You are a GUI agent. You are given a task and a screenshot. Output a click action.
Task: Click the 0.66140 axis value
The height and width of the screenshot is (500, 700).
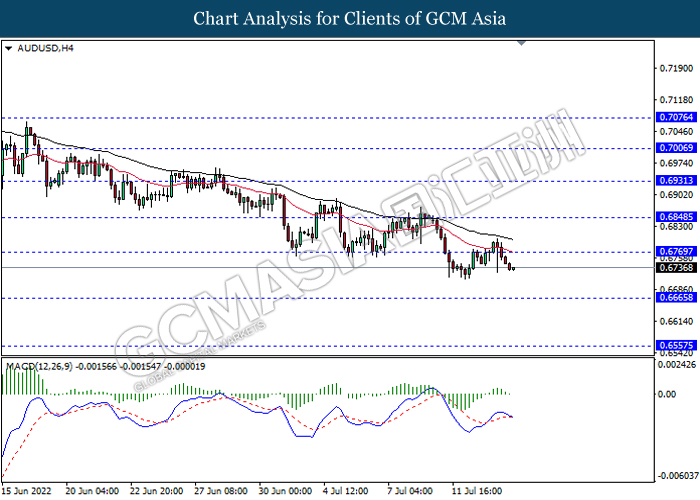676,321
